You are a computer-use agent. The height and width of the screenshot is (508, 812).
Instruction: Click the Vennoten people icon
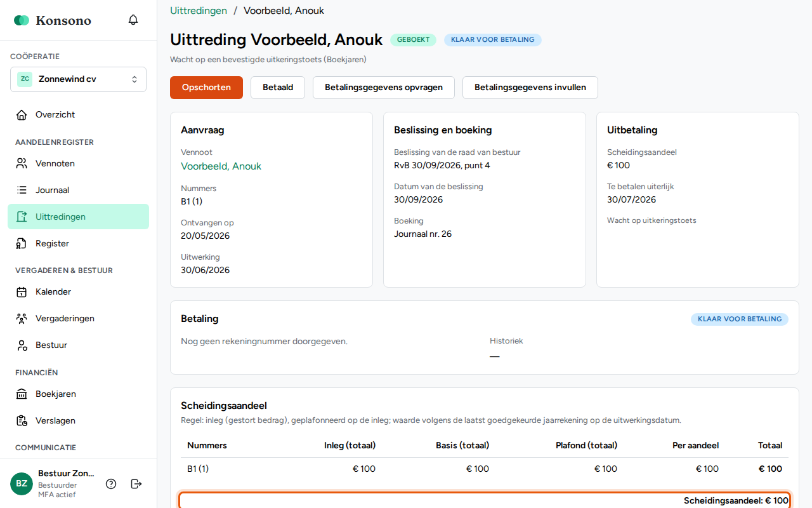point(22,164)
